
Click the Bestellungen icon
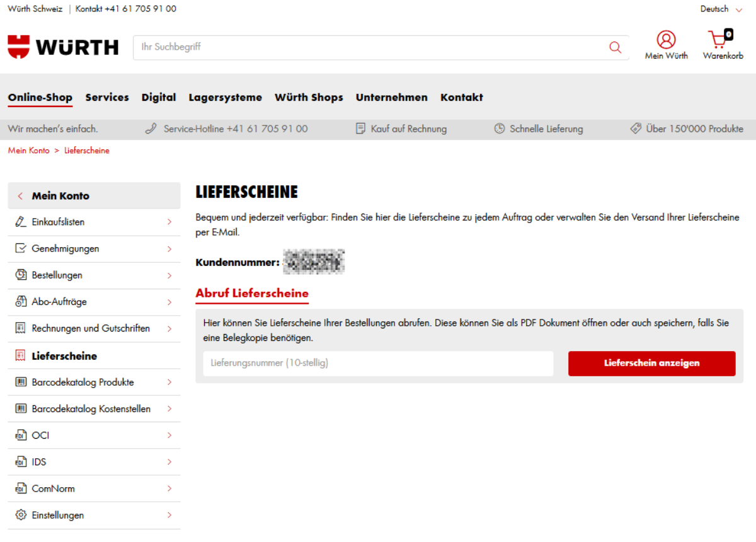[x=20, y=275]
